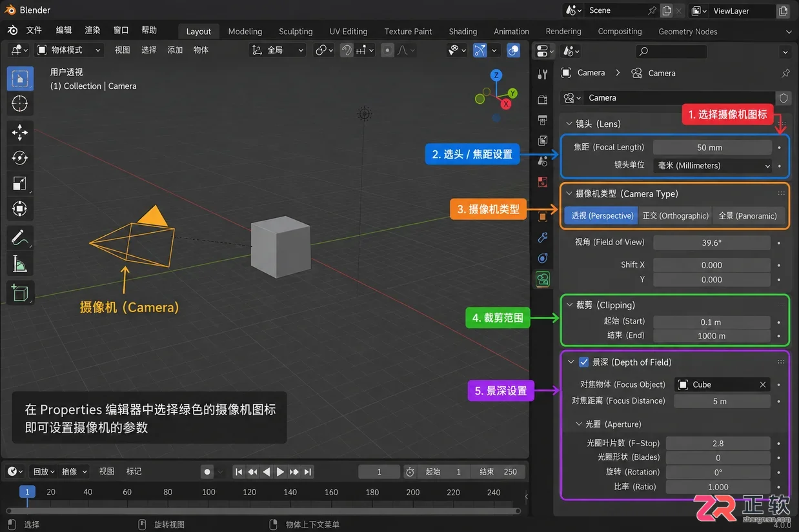Open the World properties tab
The height and width of the screenshot is (532, 799).
pyautogui.click(x=543, y=182)
